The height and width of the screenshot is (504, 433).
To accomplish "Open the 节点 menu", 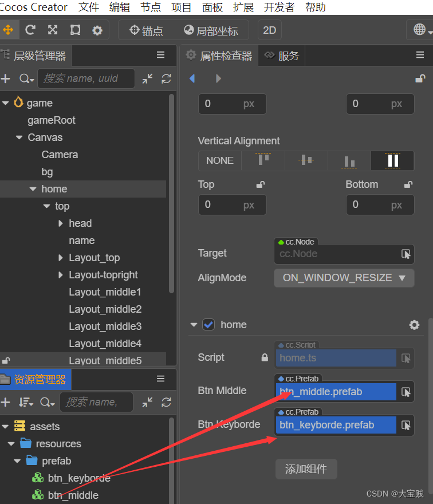I will [151, 7].
